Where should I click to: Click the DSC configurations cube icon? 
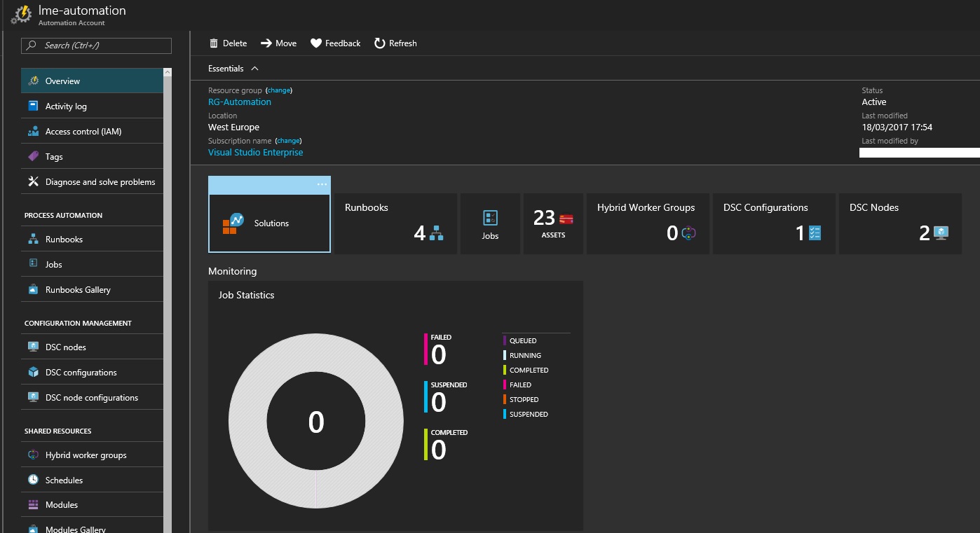pos(33,372)
